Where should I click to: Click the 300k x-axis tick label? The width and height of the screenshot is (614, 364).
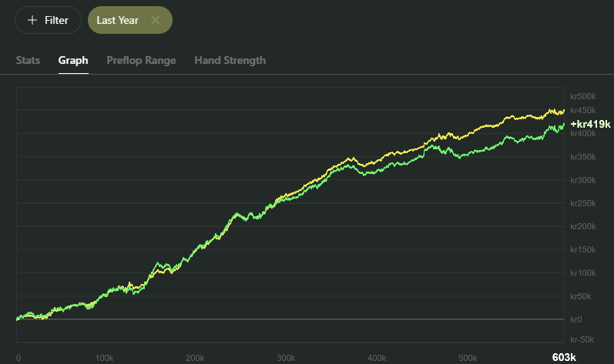(x=287, y=358)
